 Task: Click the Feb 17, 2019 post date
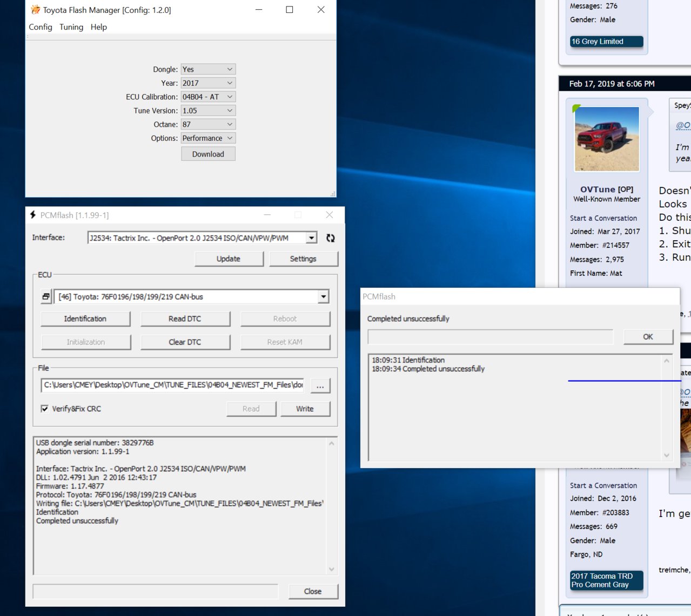tap(612, 84)
